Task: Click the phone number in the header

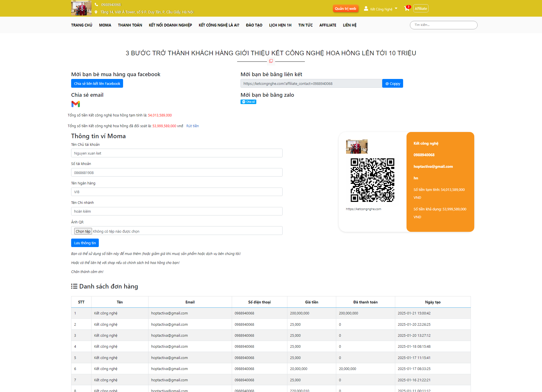Action: [111, 5]
